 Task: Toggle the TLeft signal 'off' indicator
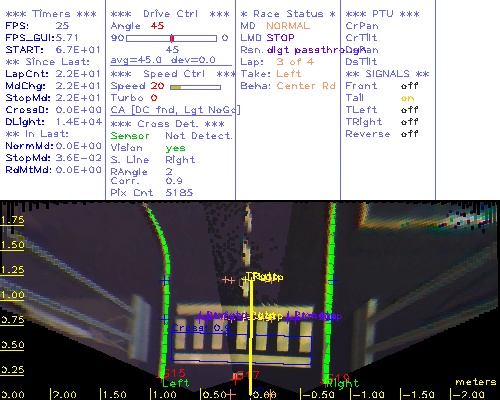click(x=409, y=110)
